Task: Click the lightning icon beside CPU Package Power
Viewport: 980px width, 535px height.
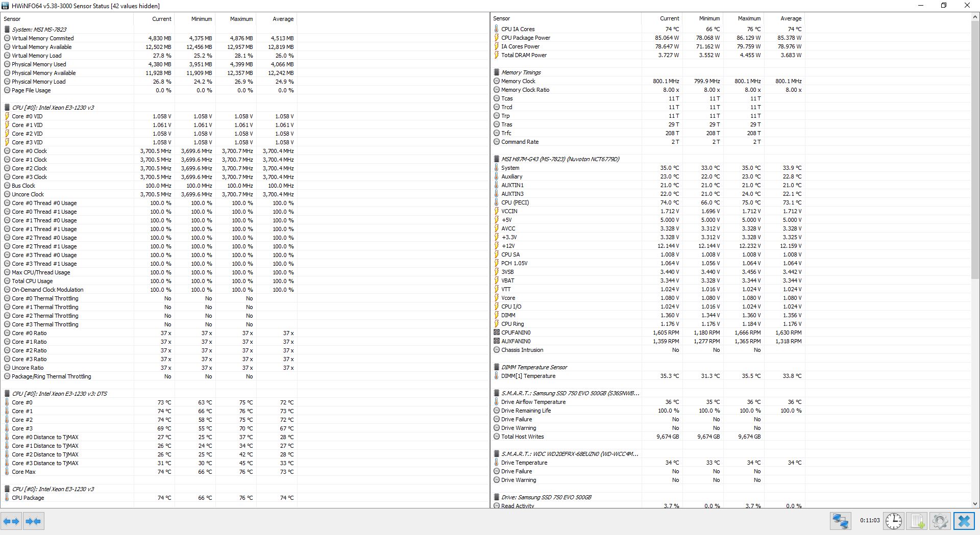Action: tap(497, 38)
